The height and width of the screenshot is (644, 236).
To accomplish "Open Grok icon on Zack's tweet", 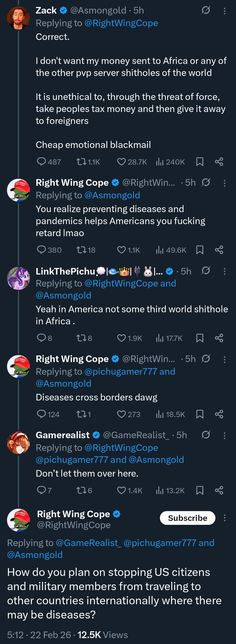I will (x=206, y=10).
